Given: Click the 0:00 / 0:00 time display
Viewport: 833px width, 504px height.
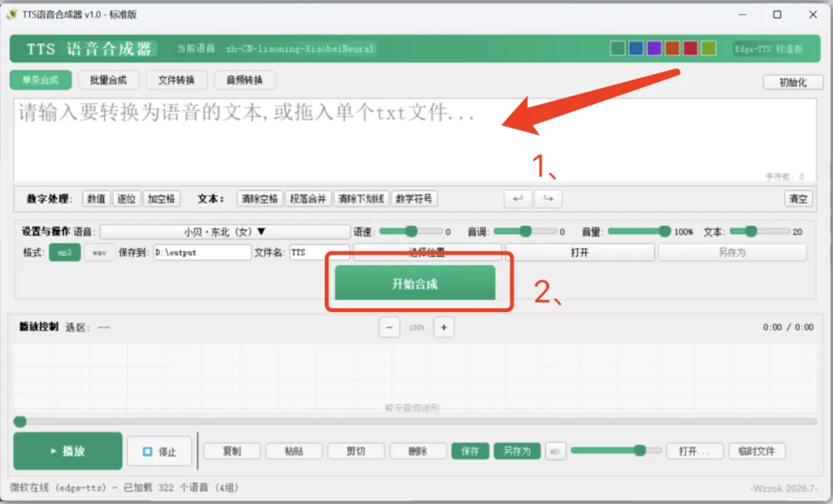Looking at the screenshot, I should [788, 328].
